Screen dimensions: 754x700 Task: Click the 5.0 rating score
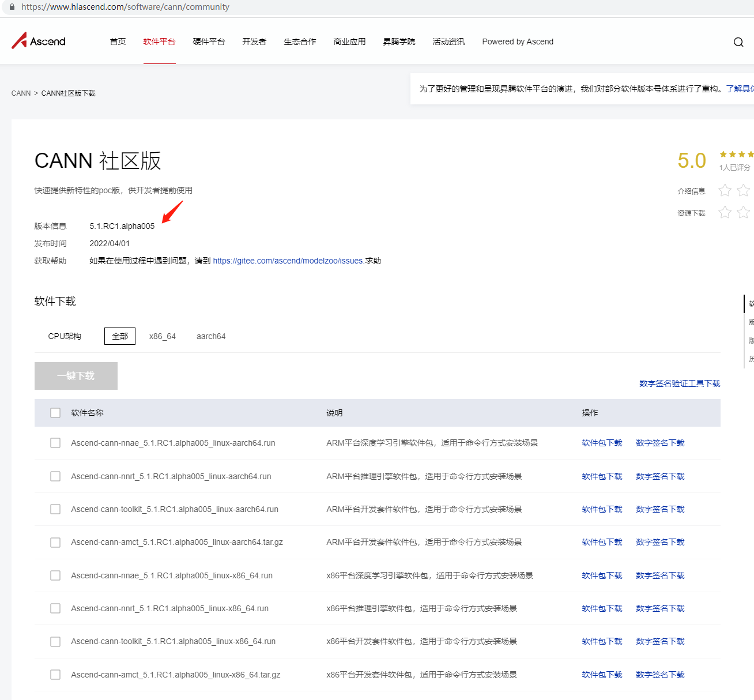tap(692, 161)
